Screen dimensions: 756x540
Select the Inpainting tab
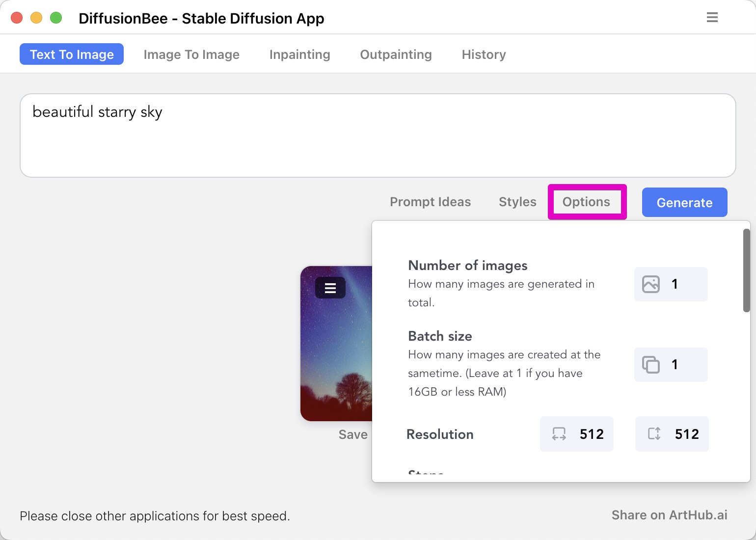pos(299,54)
